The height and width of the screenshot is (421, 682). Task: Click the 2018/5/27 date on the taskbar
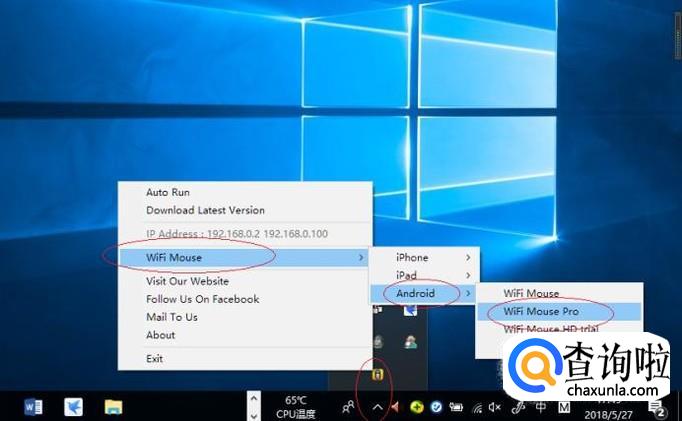click(x=608, y=414)
